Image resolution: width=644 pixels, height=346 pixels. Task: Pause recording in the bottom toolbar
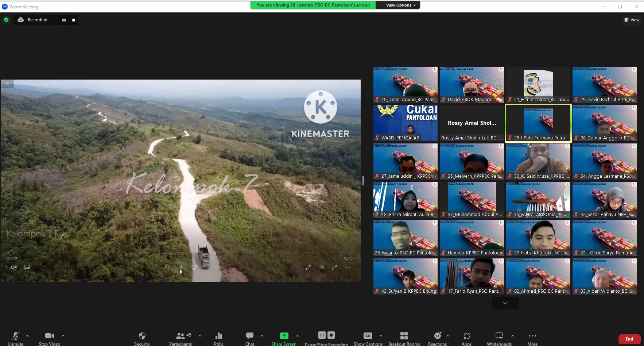tap(322, 335)
